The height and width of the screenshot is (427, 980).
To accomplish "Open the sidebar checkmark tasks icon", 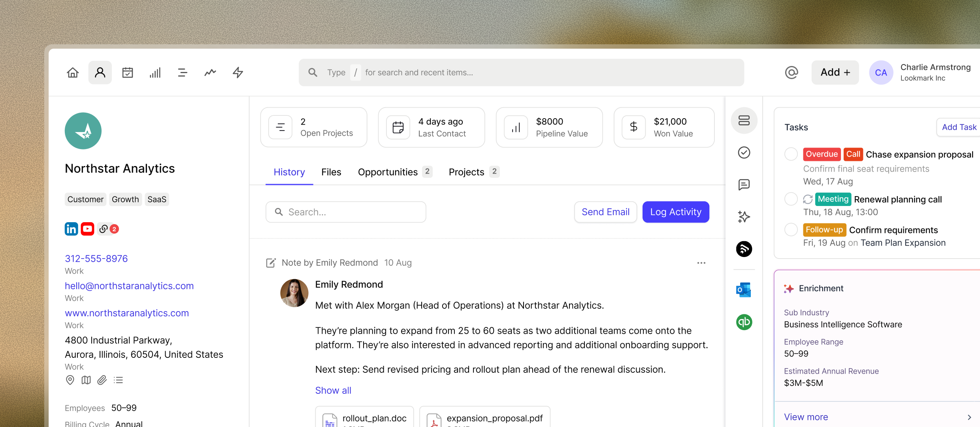I will (x=744, y=152).
